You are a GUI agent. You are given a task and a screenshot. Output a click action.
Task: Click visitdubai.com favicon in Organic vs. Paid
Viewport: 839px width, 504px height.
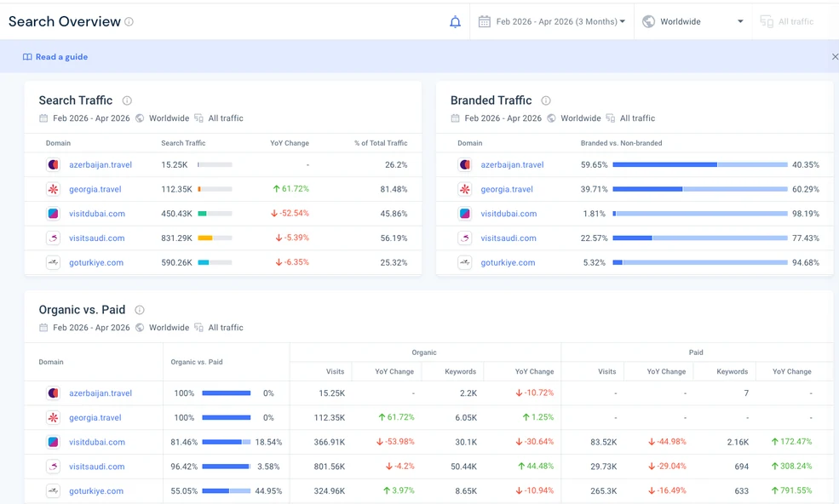point(53,442)
